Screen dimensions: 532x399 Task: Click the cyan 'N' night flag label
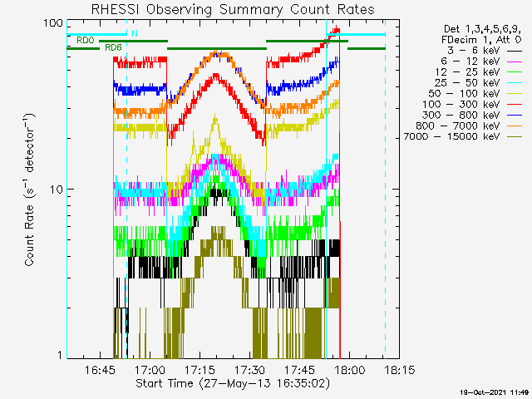click(135, 33)
